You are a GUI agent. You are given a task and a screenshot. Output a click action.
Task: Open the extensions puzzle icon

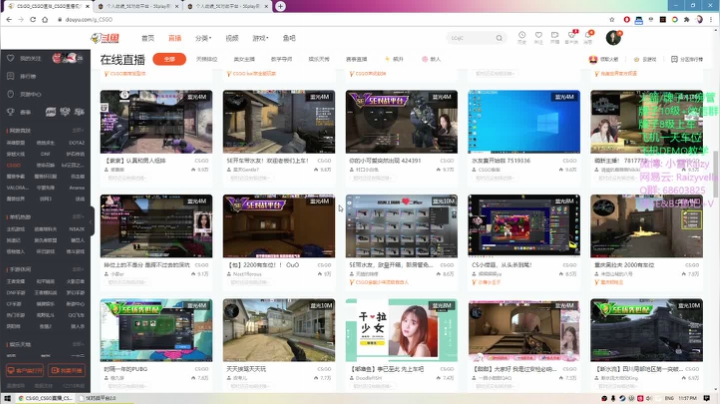686,20
